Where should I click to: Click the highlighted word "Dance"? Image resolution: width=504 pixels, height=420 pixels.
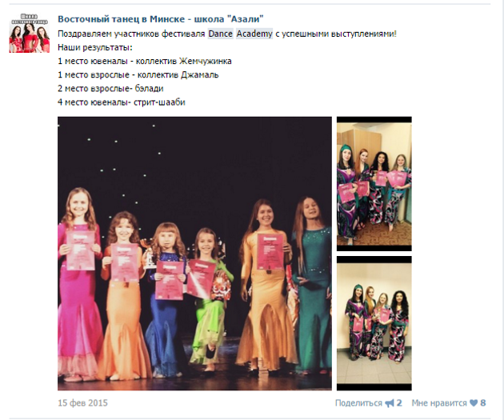pos(221,34)
